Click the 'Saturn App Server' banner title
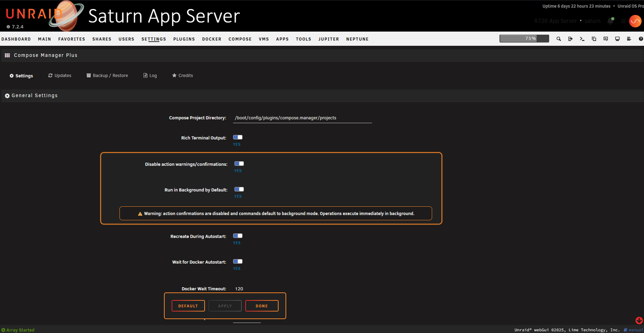The image size is (644, 333). pos(164,16)
